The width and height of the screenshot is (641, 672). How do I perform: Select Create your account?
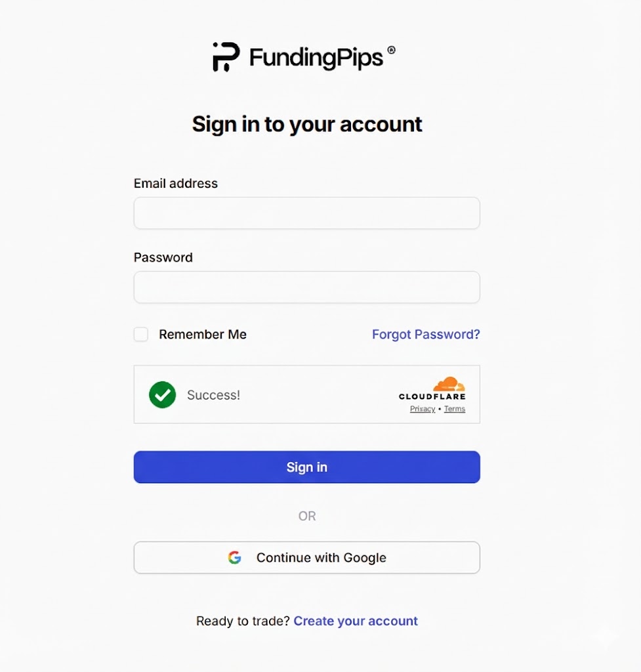[x=356, y=620]
